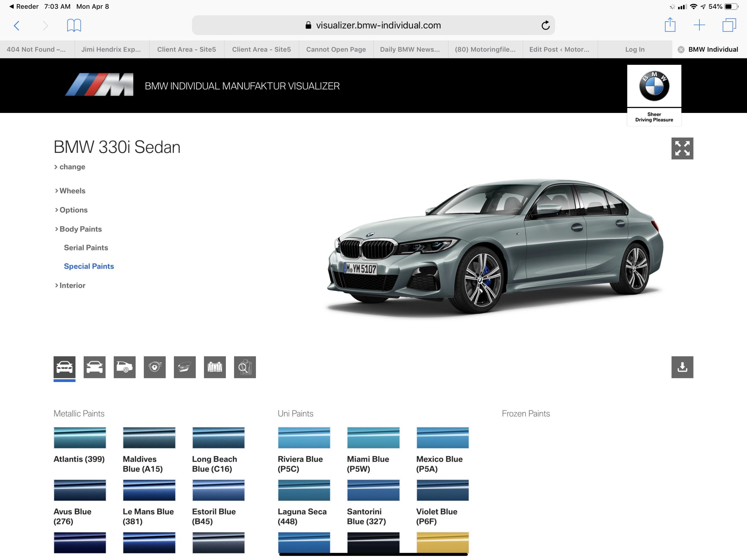Screen dimensions: 747x560
Task: Enter fullscreen mode for the visualizer
Action: tap(683, 149)
